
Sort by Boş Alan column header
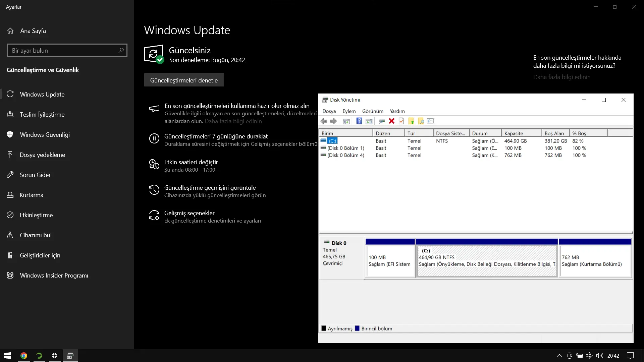tap(555, 133)
